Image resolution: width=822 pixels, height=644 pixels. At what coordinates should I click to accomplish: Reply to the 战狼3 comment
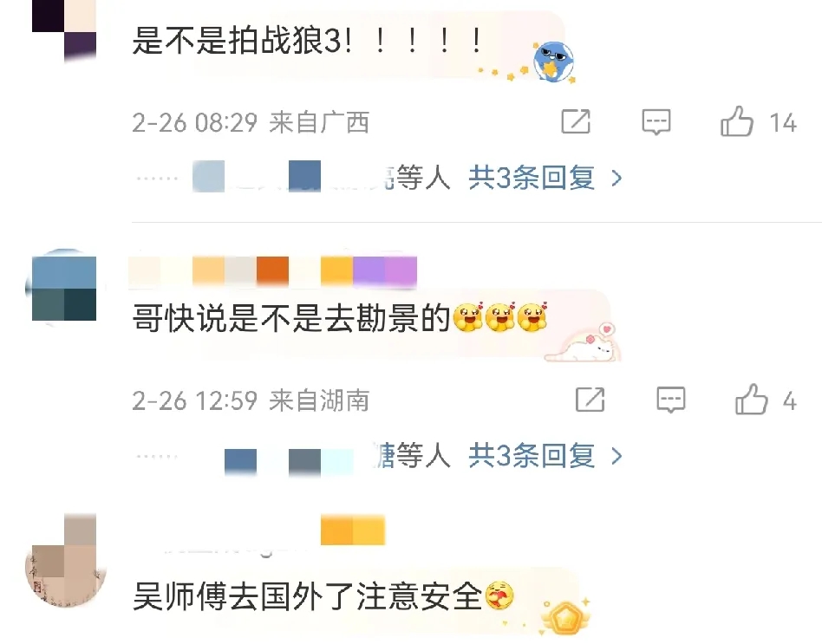(x=656, y=122)
